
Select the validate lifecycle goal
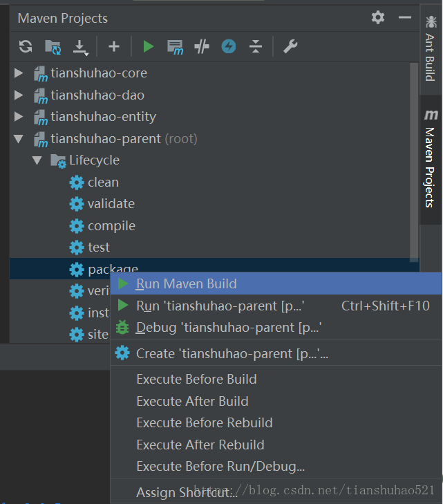pyautogui.click(x=111, y=204)
